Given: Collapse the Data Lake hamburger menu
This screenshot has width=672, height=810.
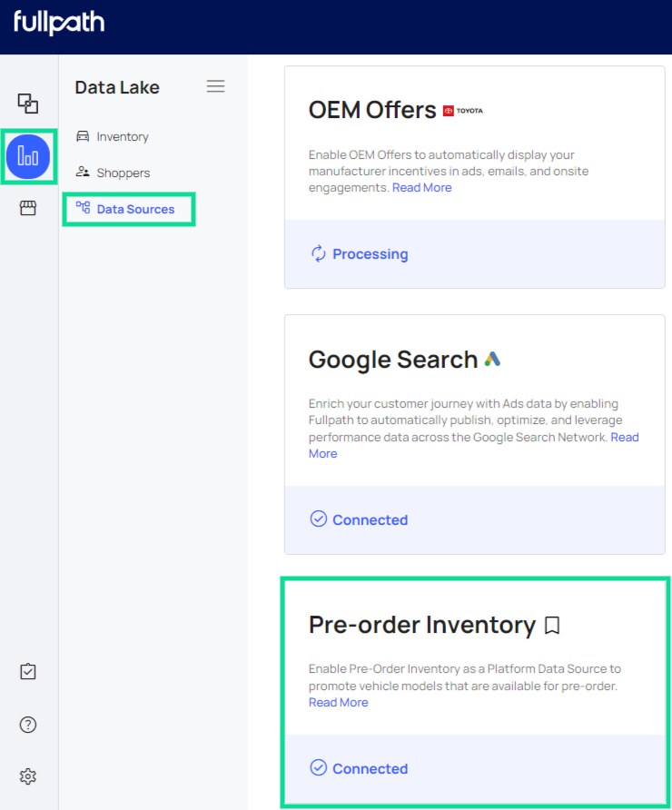Looking at the screenshot, I should tap(215, 87).
